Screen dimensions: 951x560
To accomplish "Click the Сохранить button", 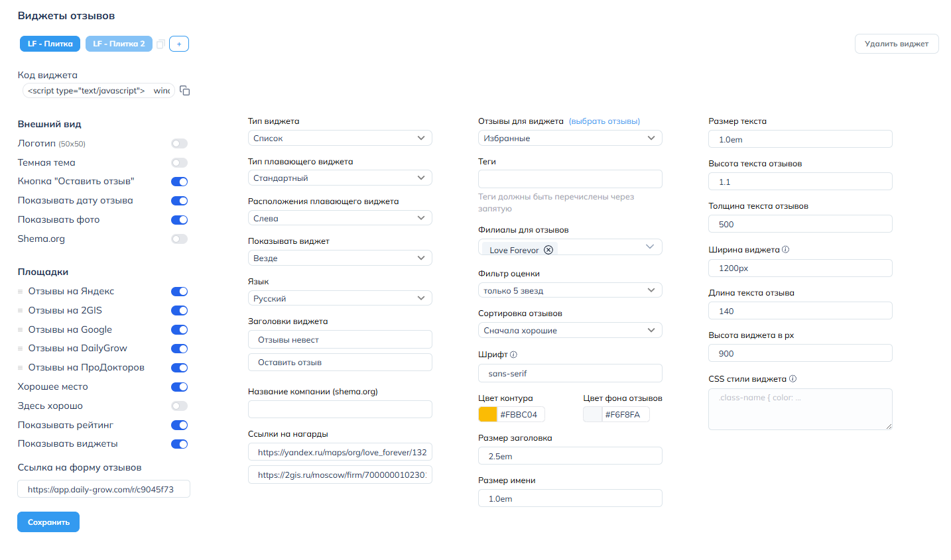I will [x=48, y=522].
